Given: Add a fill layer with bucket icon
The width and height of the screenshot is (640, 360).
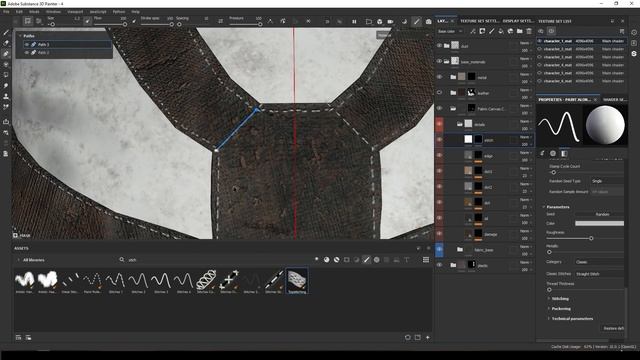Looking at the screenshot, I should (501, 31).
